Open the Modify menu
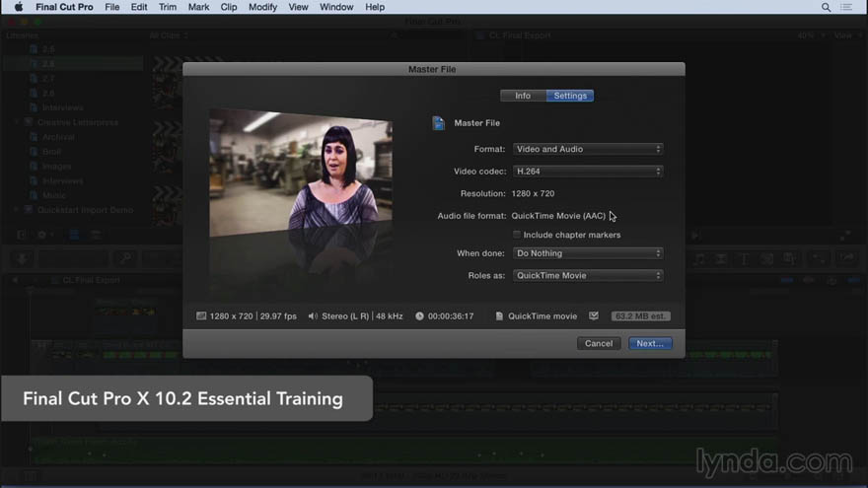The image size is (868, 488). pyautogui.click(x=262, y=7)
